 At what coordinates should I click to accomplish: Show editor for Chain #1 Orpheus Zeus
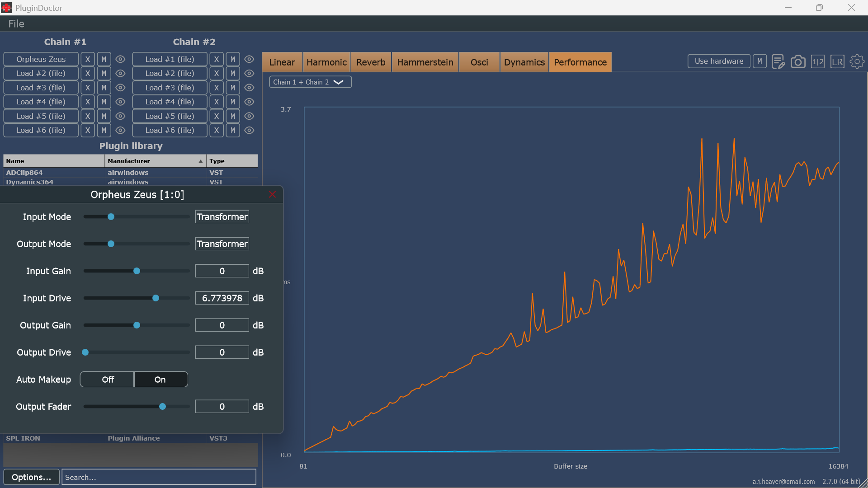pos(120,59)
